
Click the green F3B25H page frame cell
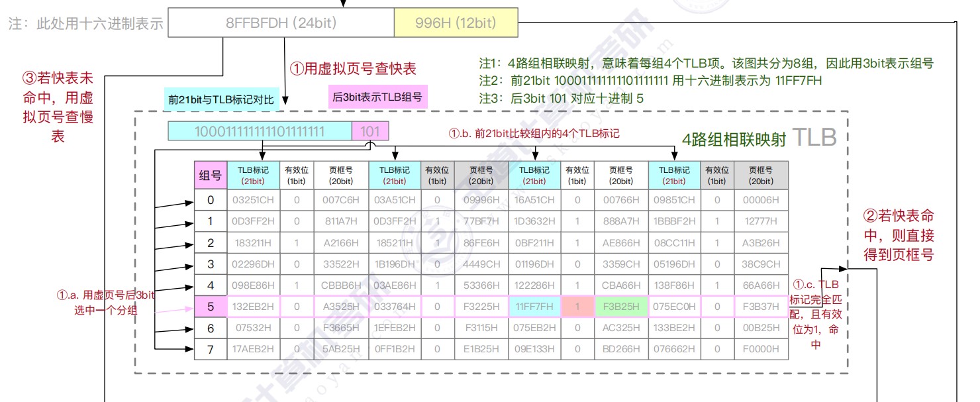622,307
